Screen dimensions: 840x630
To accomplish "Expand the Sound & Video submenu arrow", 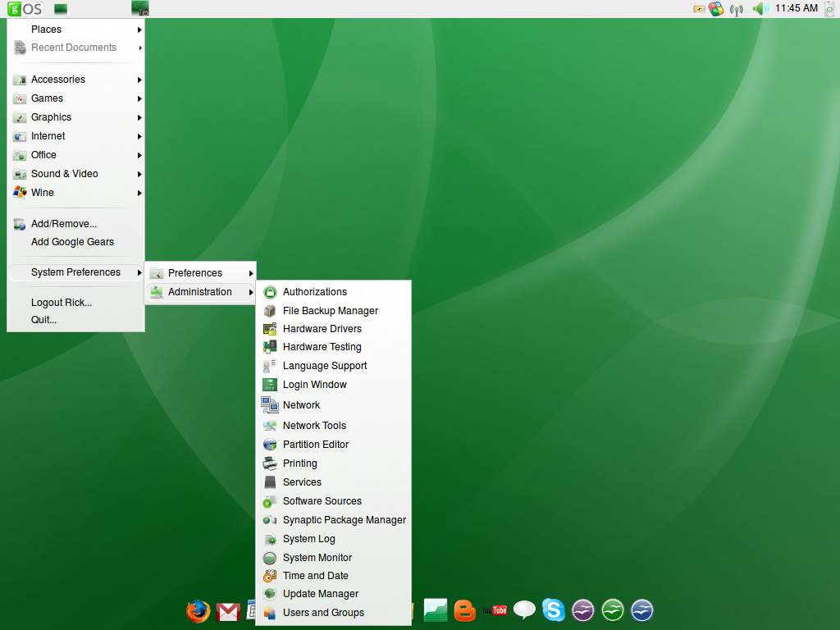I will point(139,174).
